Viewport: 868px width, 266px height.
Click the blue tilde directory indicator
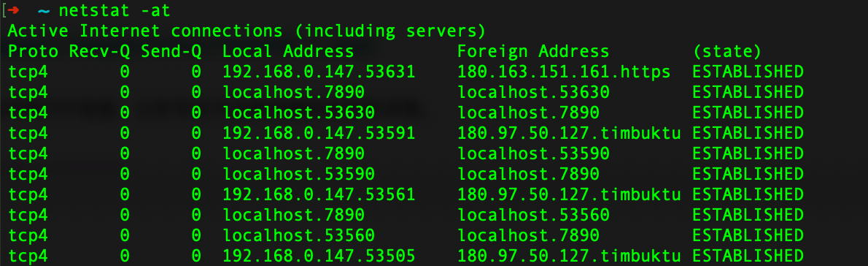pyautogui.click(x=43, y=12)
